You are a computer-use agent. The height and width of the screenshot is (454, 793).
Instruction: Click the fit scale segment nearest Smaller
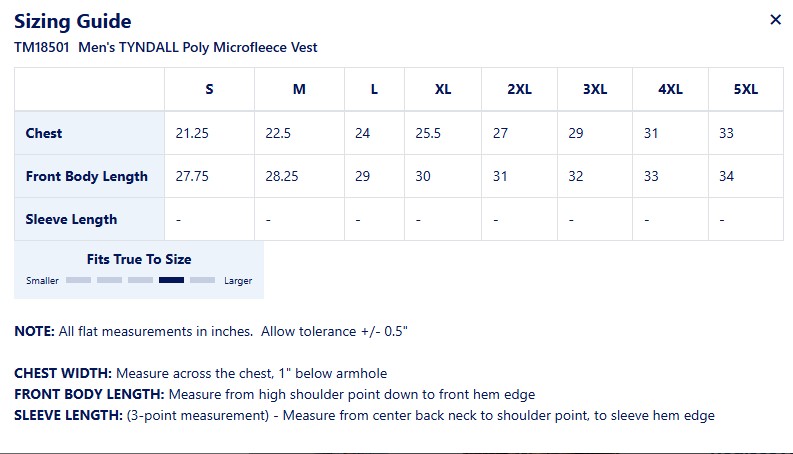78,281
